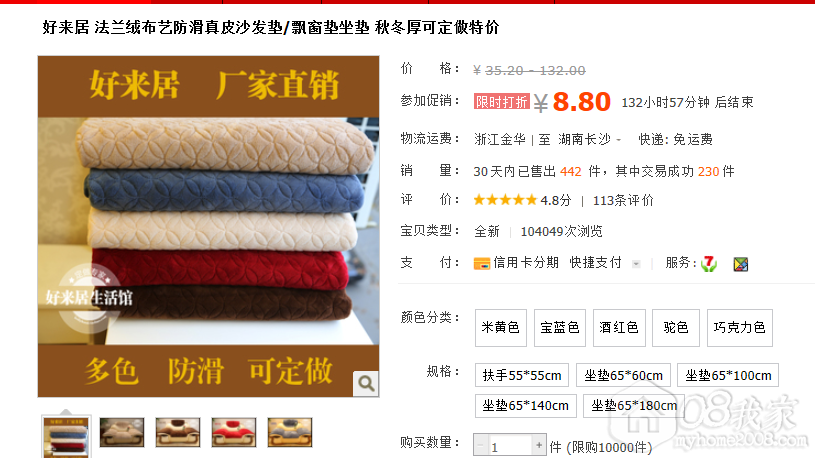The height and width of the screenshot is (458, 815).
Task: Choose the 巧克力色 color option
Action: coord(740,328)
